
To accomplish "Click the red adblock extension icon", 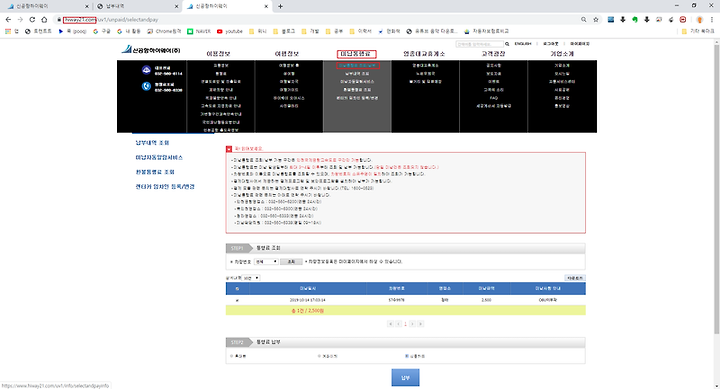I will [683, 20].
